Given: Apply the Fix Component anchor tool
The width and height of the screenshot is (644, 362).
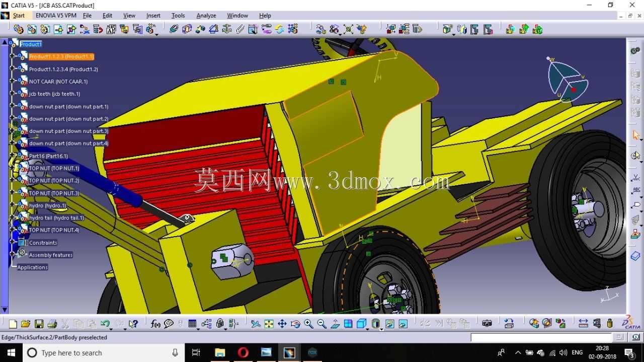Looking at the screenshot, I should click(227, 29).
